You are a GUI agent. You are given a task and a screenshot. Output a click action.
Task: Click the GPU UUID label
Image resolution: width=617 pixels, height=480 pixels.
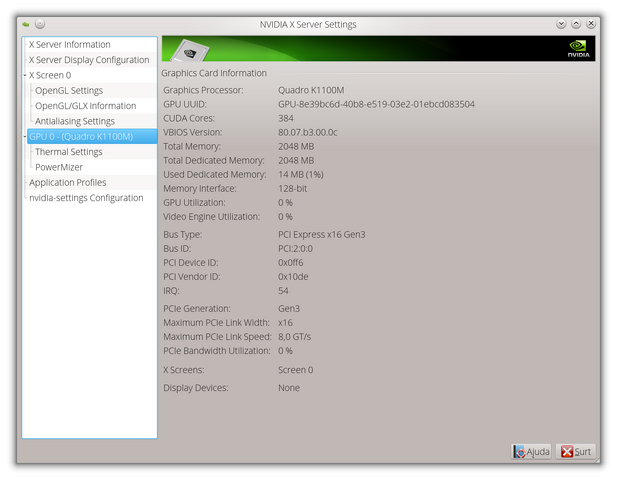185,104
